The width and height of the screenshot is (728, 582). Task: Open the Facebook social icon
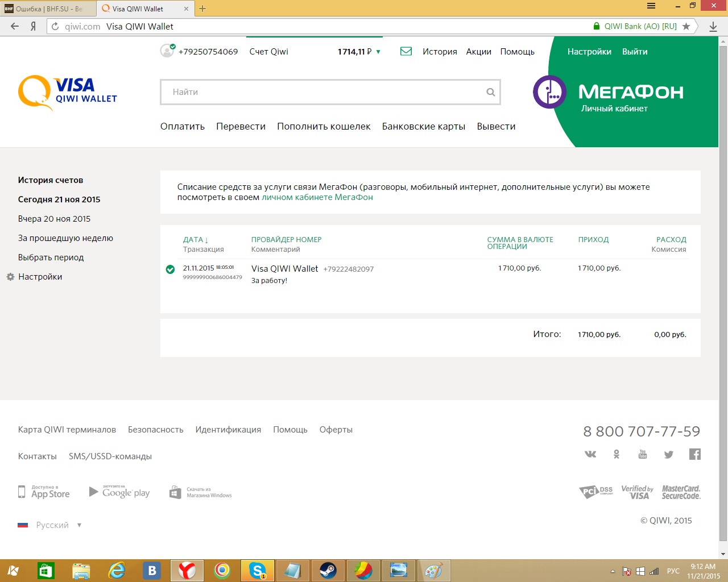coord(694,454)
